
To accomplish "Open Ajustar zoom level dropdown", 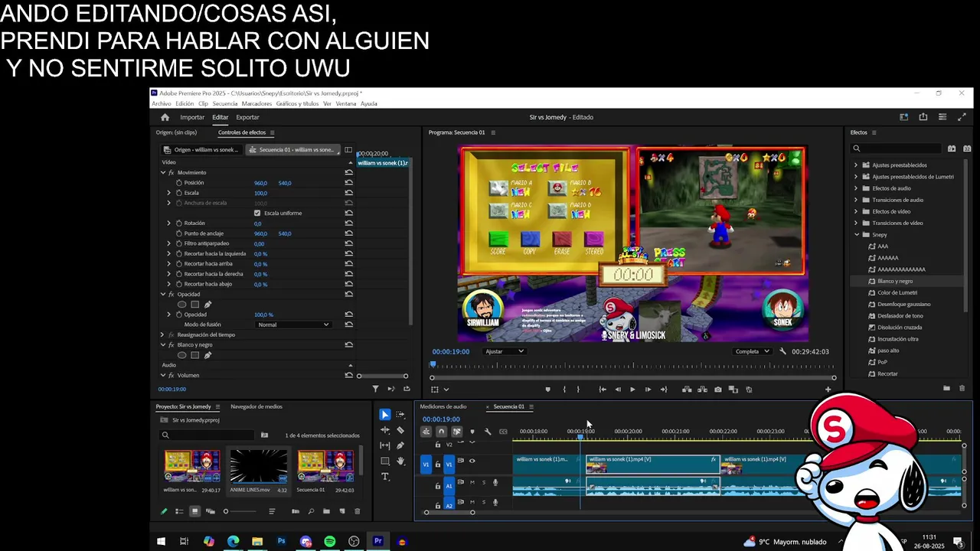I will coord(505,351).
